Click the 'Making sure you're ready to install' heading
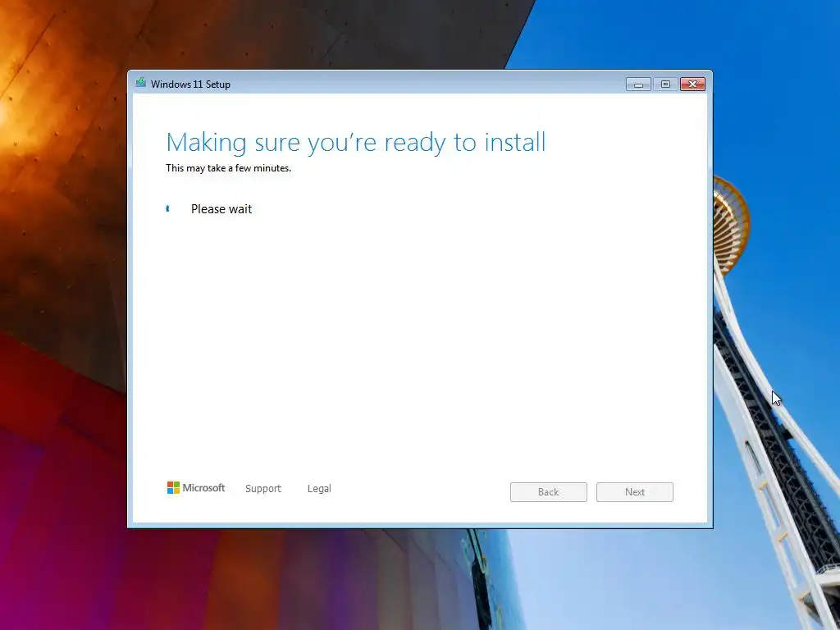840x630 pixels. pos(356,143)
